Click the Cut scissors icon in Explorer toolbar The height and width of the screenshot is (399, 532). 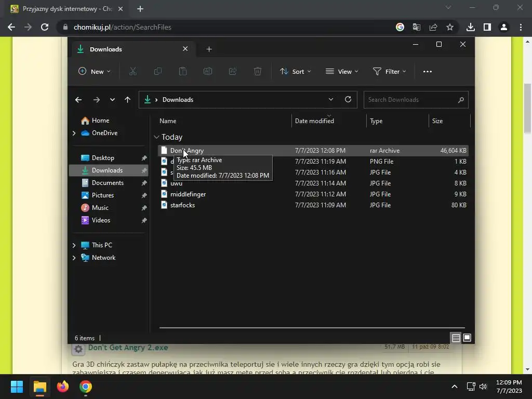(132, 71)
